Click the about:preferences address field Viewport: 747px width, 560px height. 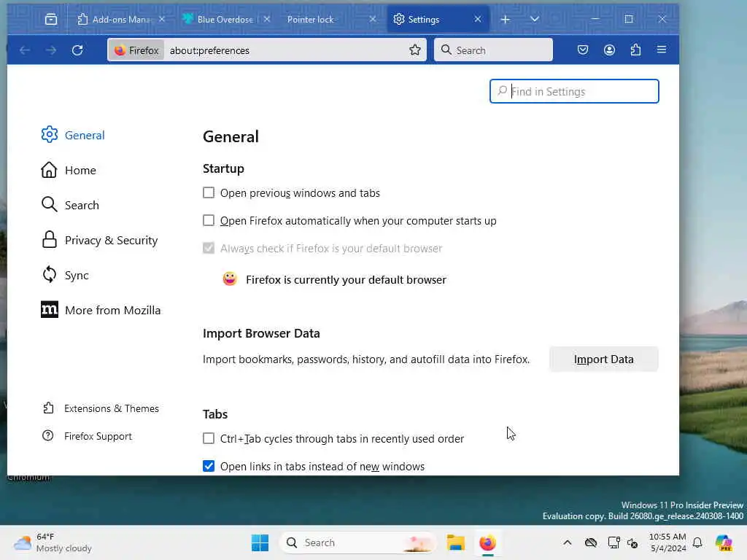point(286,50)
